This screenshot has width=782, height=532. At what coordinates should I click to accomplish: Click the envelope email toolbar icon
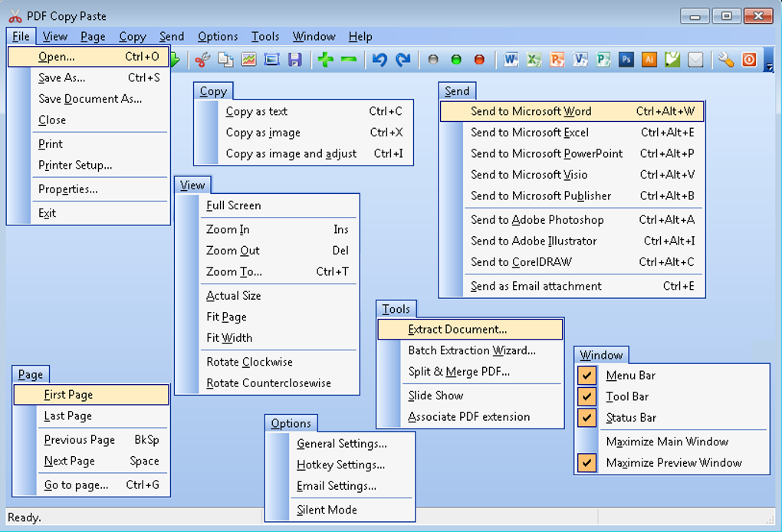pyautogui.click(x=695, y=60)
